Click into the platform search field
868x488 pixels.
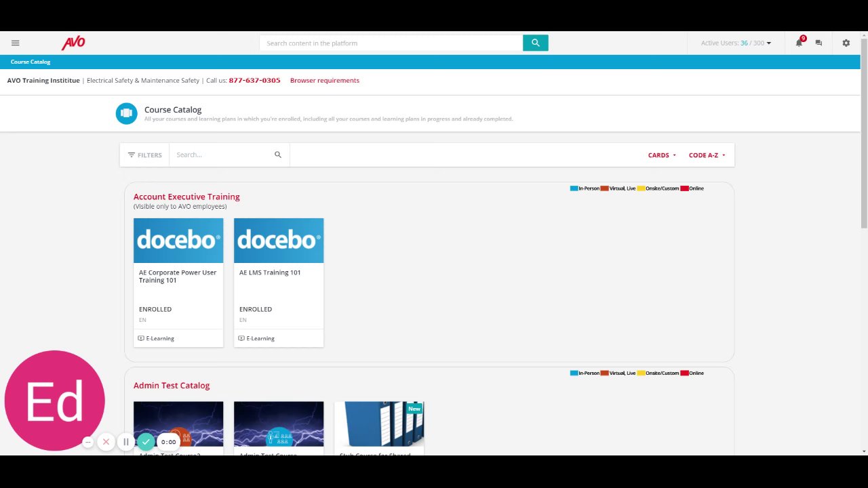[391, 43]
